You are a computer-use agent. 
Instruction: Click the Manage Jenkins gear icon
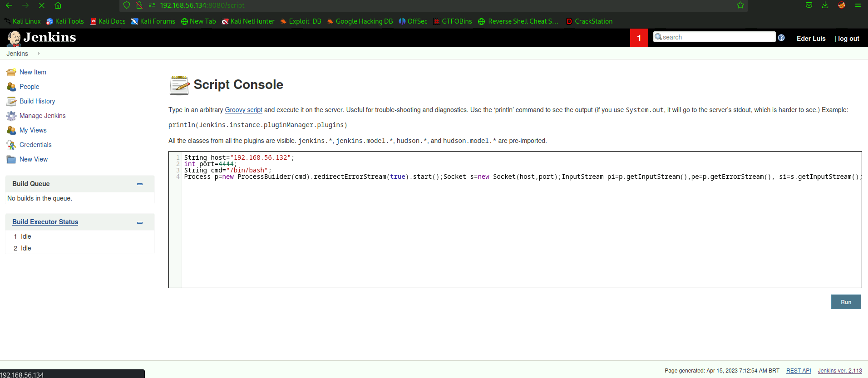11,116
